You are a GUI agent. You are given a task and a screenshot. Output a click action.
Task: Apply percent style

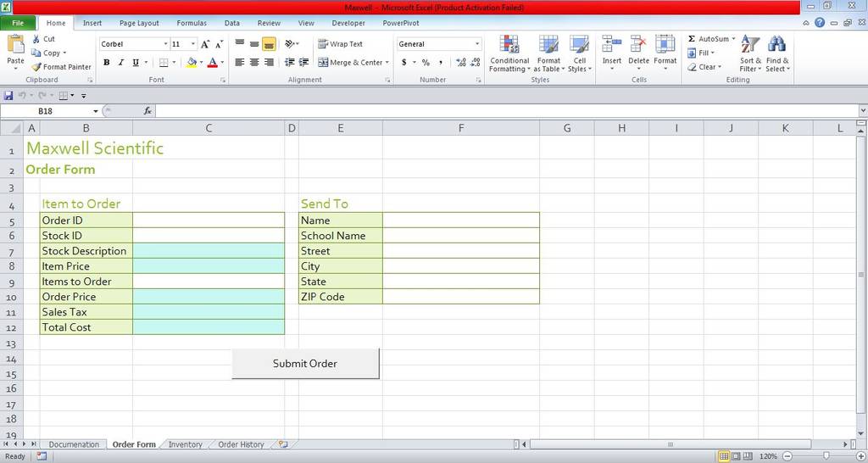pos(426,62)
